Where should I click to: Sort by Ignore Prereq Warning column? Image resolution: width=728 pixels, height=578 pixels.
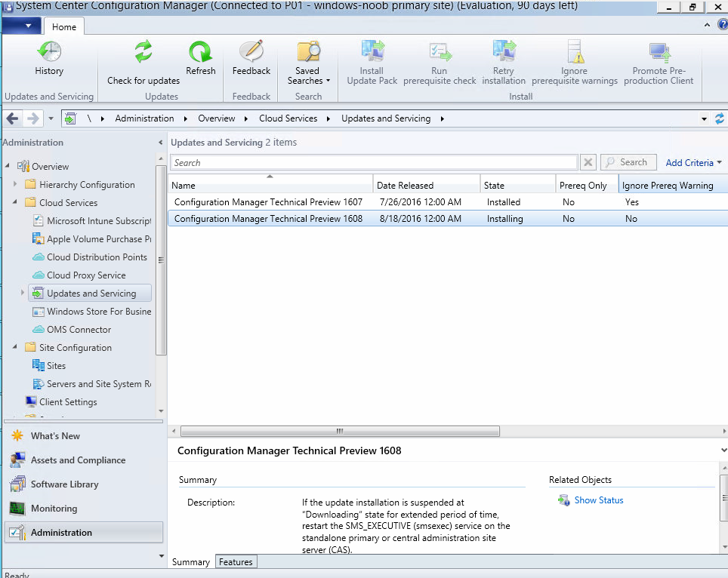tap(673, 185)
